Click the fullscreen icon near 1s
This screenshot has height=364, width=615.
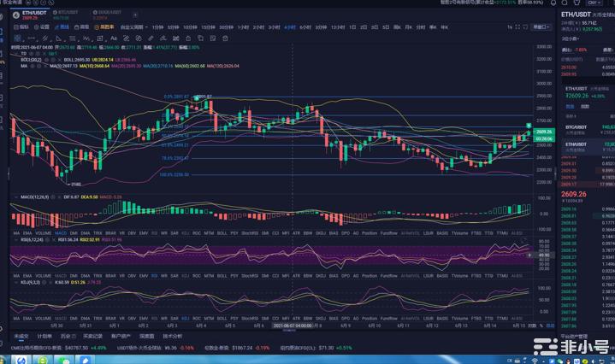(x=517, y=27)
